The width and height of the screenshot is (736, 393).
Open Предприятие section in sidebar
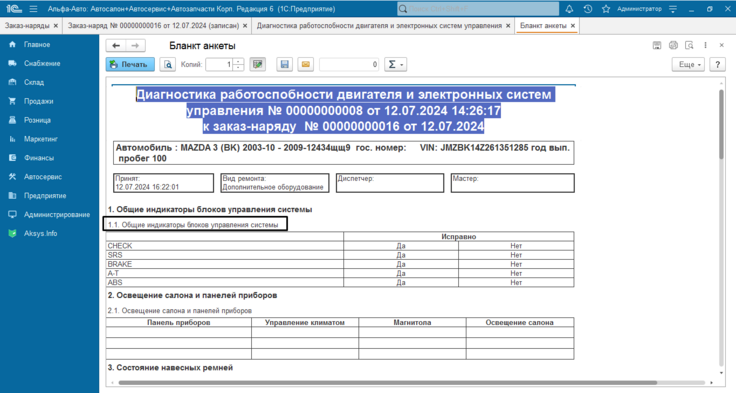click(x=45, y=195)
